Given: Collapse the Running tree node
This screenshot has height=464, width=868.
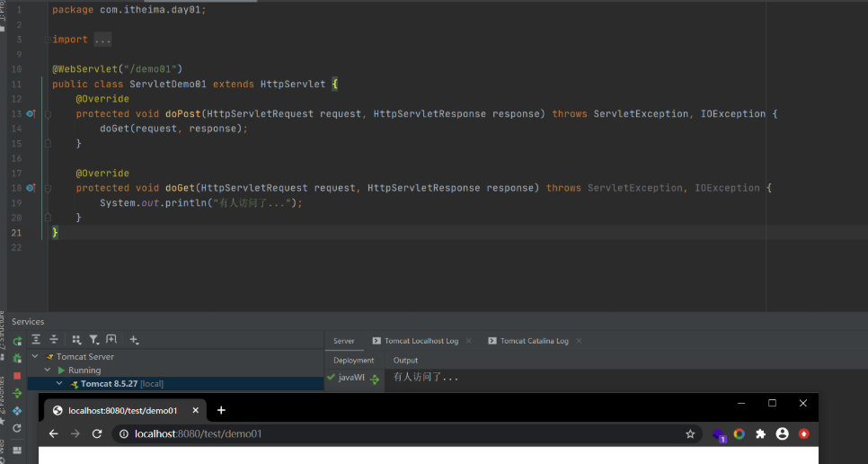Looking at the screenshot, I should point(48,370).
